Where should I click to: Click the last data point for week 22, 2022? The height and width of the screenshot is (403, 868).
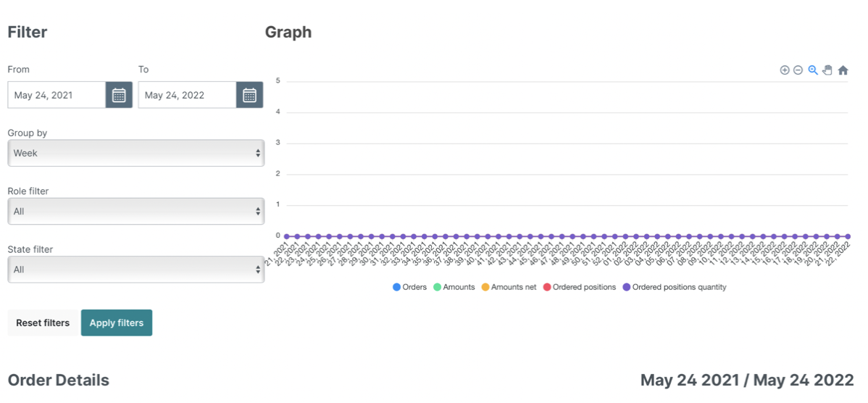[848, 236]
